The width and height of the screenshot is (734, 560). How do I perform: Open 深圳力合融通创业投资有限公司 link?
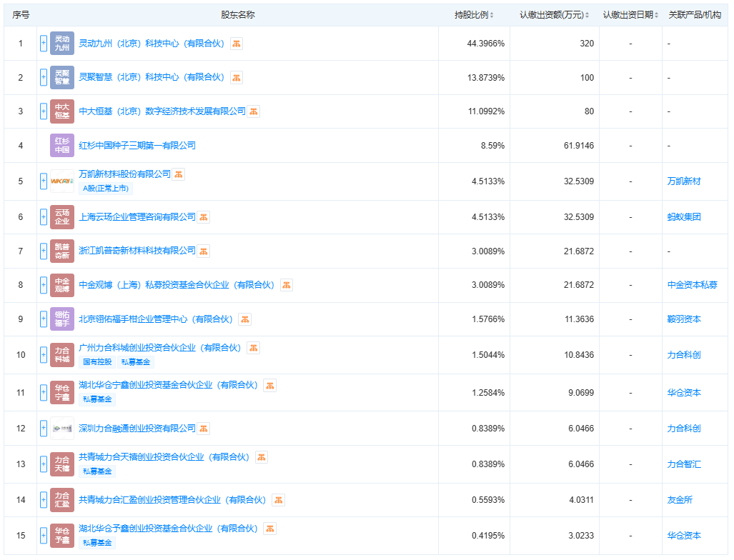point(137,429)
